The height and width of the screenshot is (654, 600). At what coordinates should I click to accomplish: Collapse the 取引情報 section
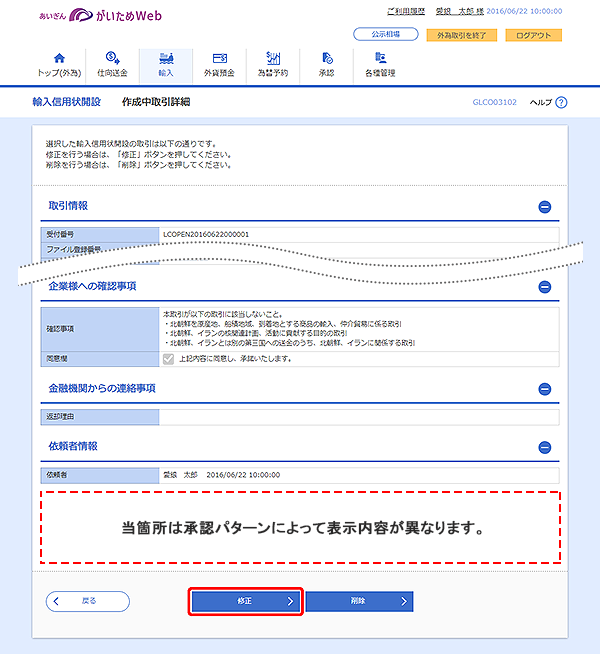(x=545, y=206)
